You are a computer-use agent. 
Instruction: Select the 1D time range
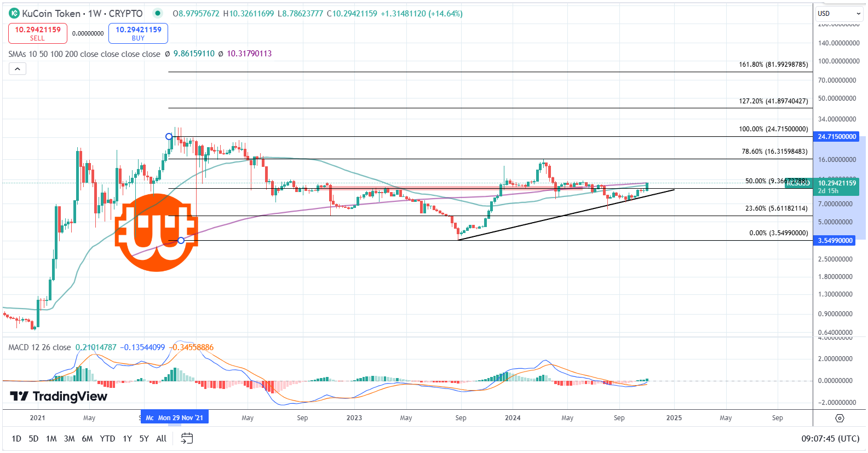point(16,439)
